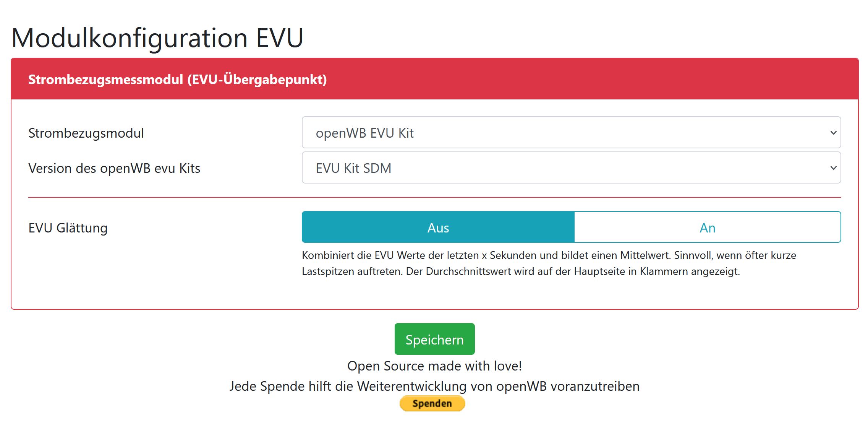
Task: Select the Strombezugsmodul field label
Action: (x=86, y=133)
